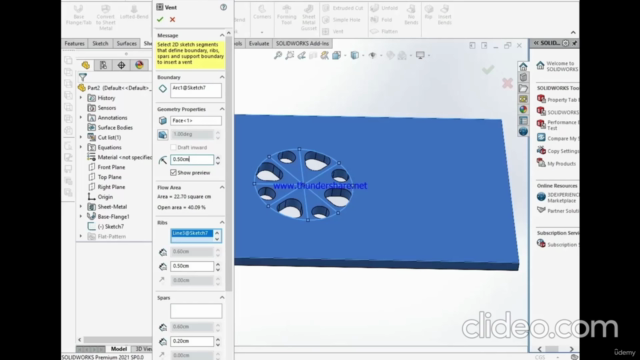Click the filter funnel icon in tree
The width and height of the screenshot is (640, 360).
coord(83,77)
